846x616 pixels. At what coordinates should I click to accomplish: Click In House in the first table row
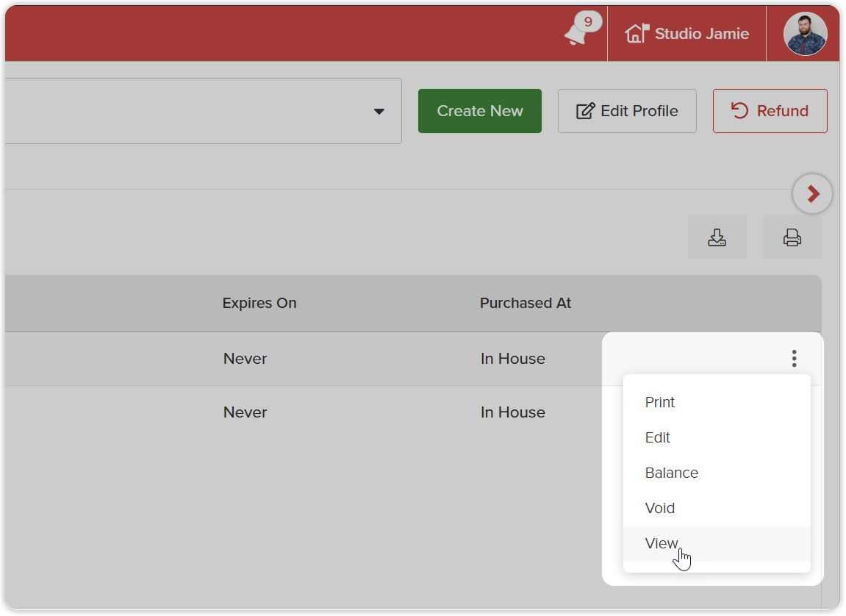(512, 359)
